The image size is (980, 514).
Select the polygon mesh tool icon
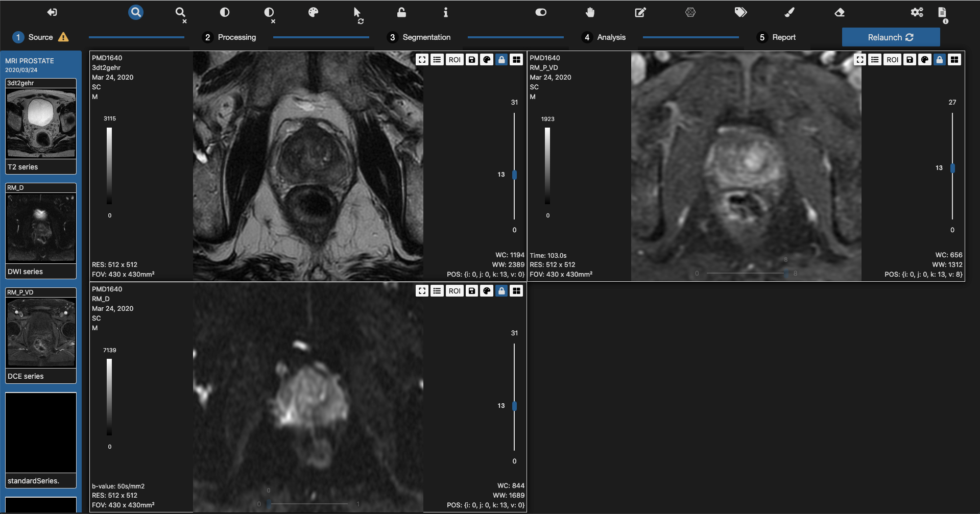pos(690,12)
